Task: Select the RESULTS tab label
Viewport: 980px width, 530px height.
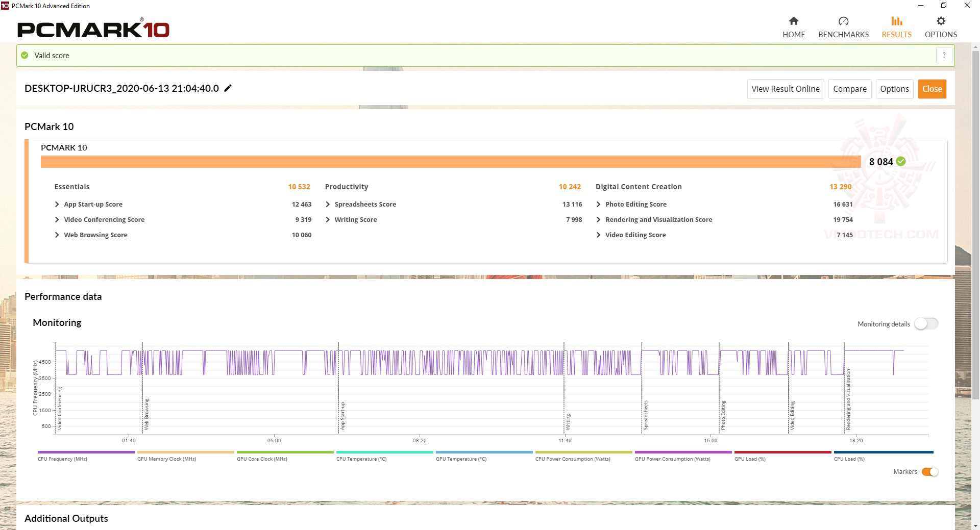Action: (x=897, y=35)
